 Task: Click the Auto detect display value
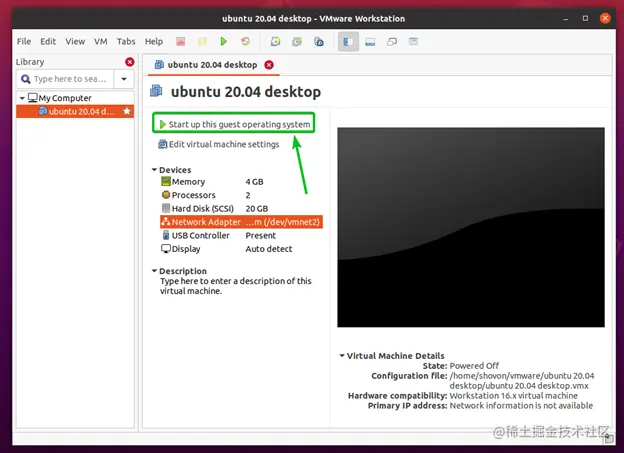(x=269, y=249)
